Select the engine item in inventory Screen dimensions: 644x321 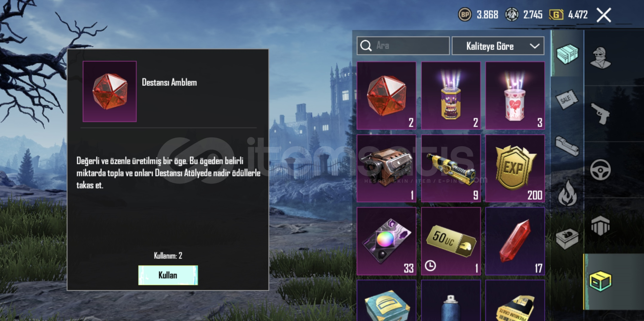pyautogui.click(x=386, y=168)
